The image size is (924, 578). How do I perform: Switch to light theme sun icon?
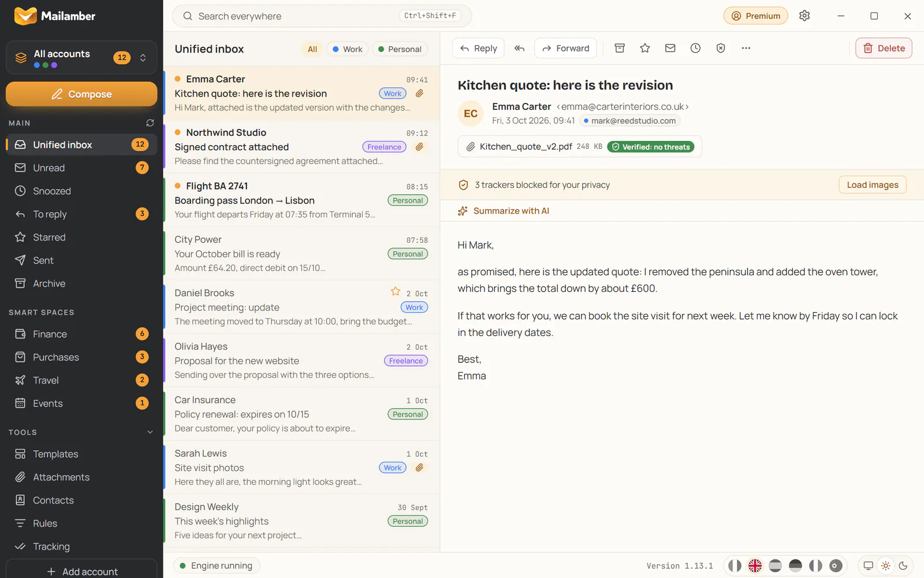point(886,566)
